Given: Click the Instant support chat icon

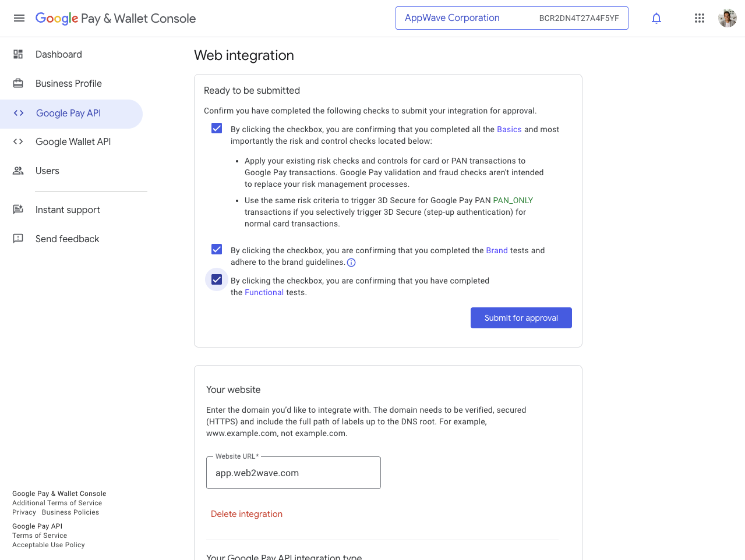Looking at the screenshot, I should [18, 210].
